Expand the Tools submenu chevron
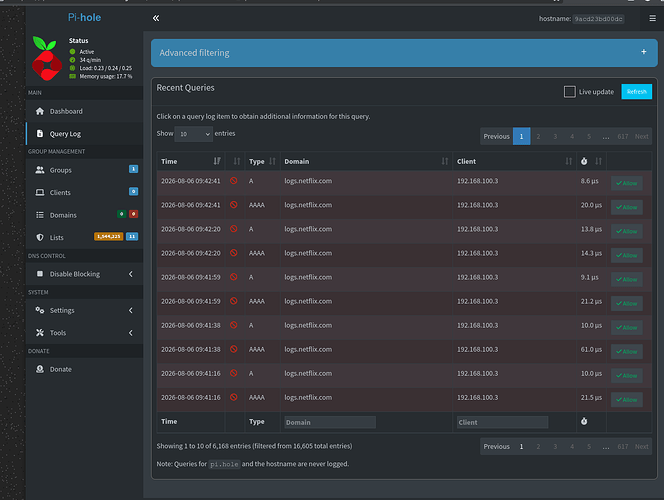The image size is (664, 500). (x=130, y=333)
